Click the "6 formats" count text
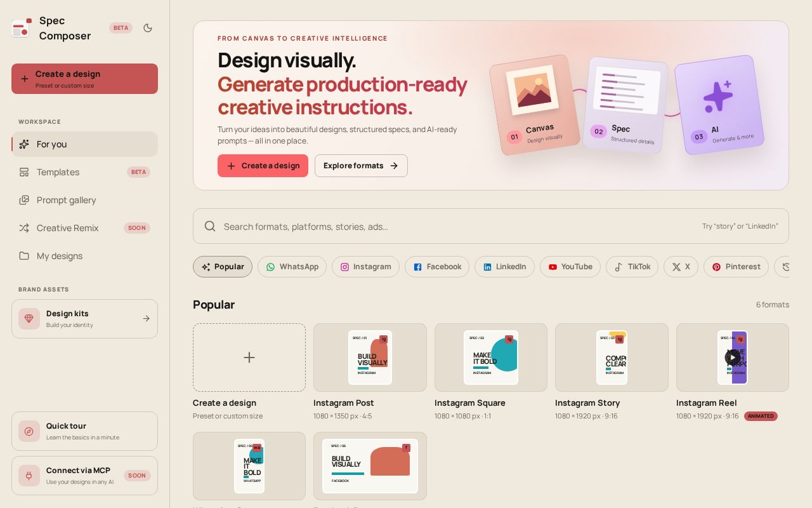 [x=773, y=305]
